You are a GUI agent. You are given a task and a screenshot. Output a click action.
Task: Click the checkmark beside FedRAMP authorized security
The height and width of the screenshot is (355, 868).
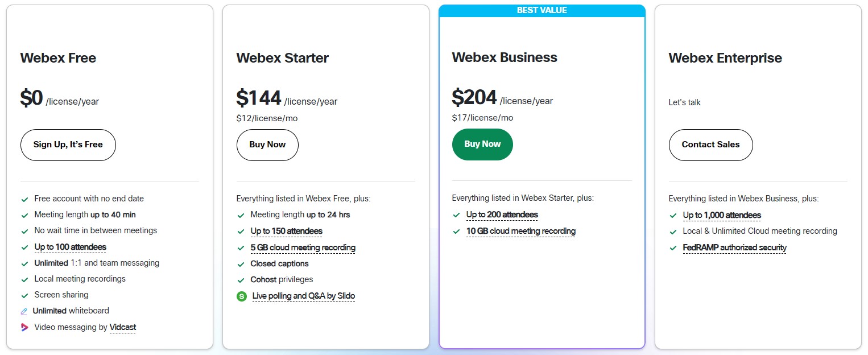(x=673, y=248)
